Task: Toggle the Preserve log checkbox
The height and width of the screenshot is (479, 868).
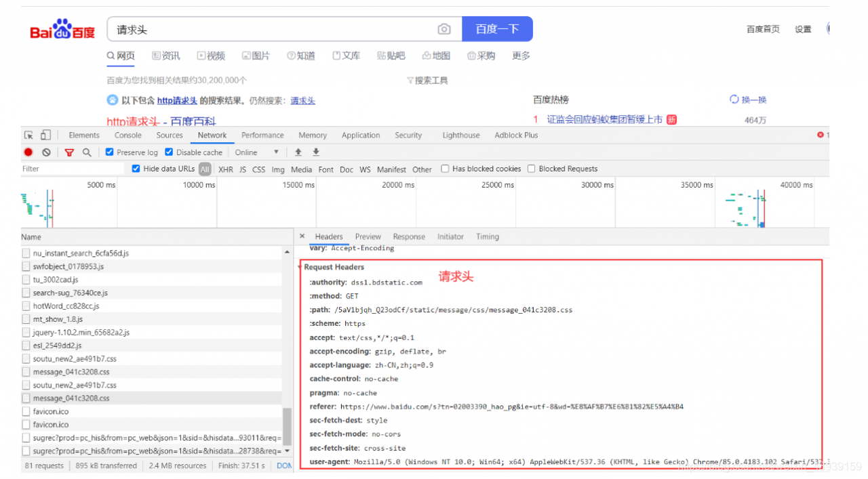Action: [x=110, y=152]
